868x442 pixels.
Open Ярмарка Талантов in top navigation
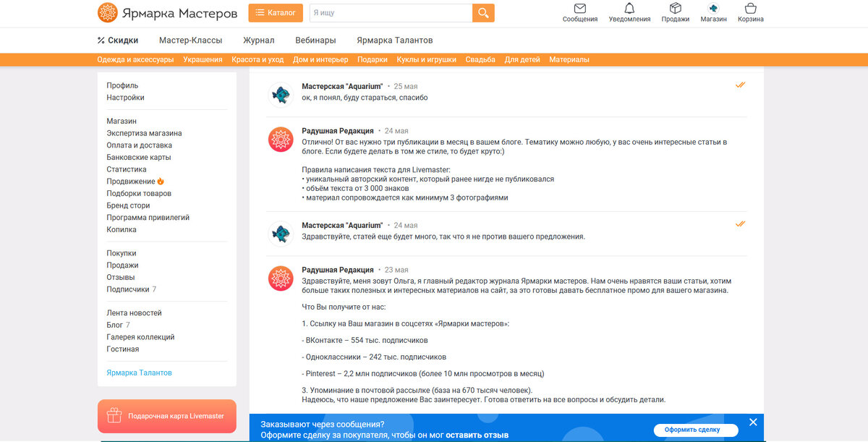coord(395,41)
